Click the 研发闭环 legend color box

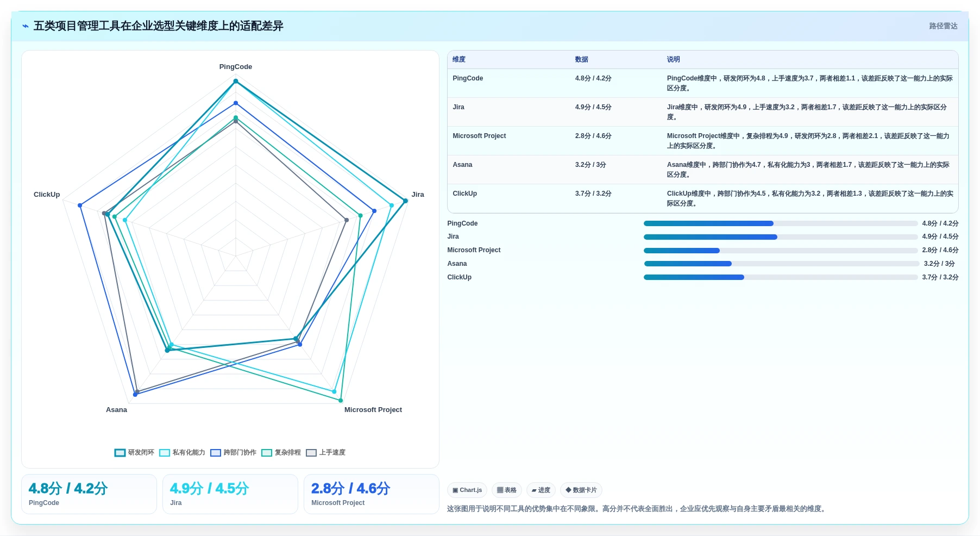click(120, 453)
